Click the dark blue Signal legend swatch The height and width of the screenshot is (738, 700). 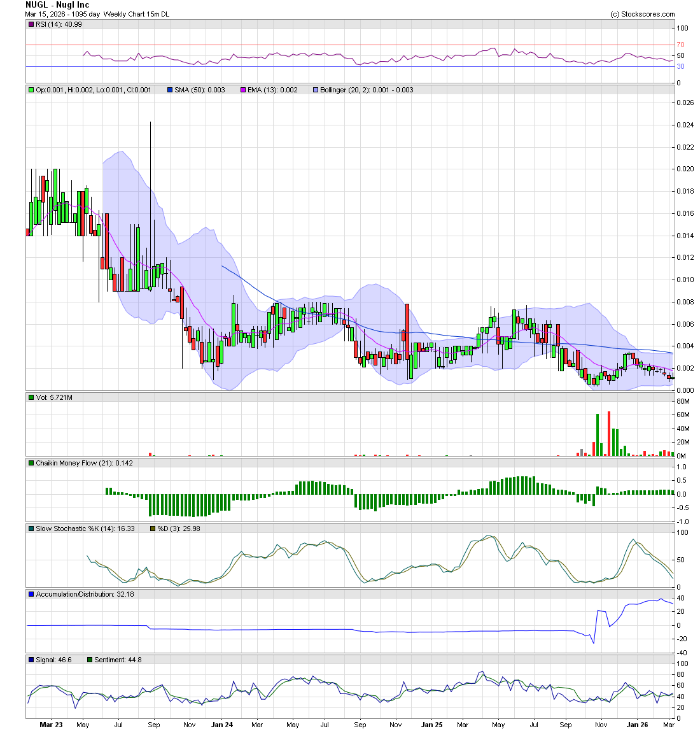click(31, 660)
